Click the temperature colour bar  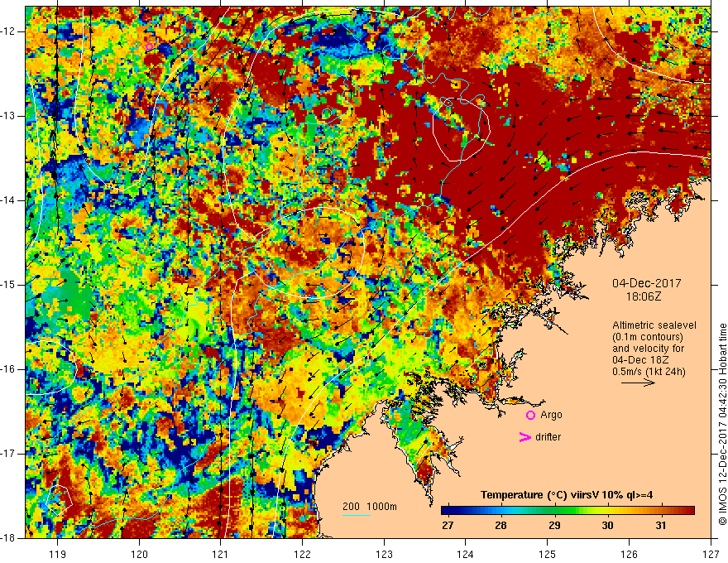(568, 511)
